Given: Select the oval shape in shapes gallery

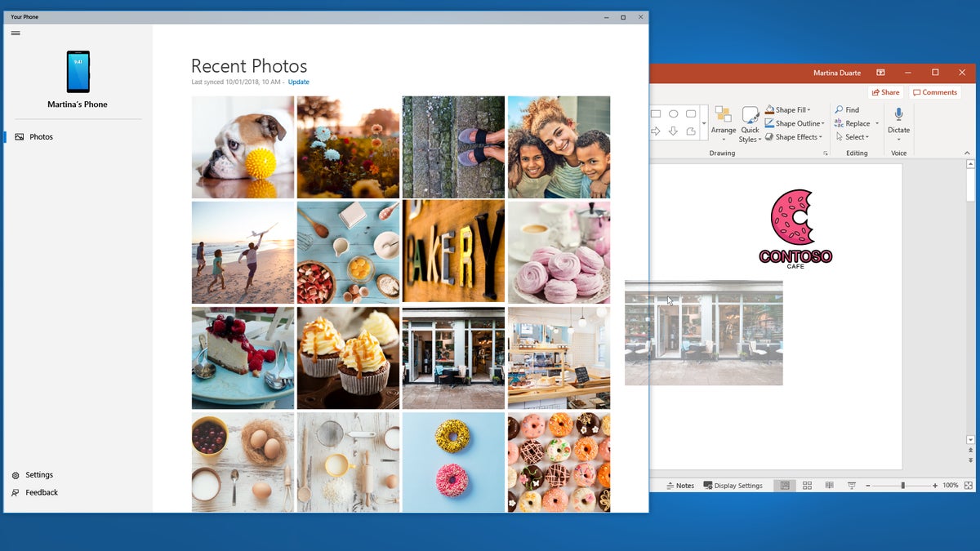Looking at the screenshot, I should 674,114.
